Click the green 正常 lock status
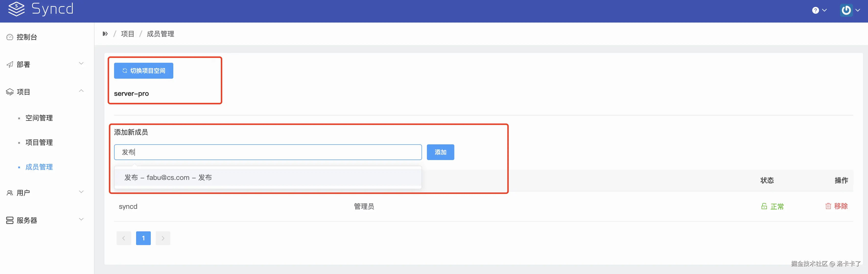 pos(772,206)
